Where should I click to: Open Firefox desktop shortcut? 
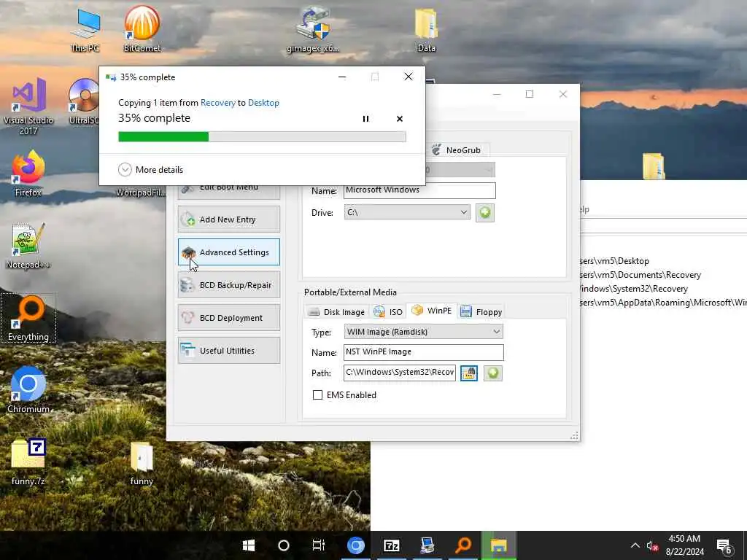28,174
